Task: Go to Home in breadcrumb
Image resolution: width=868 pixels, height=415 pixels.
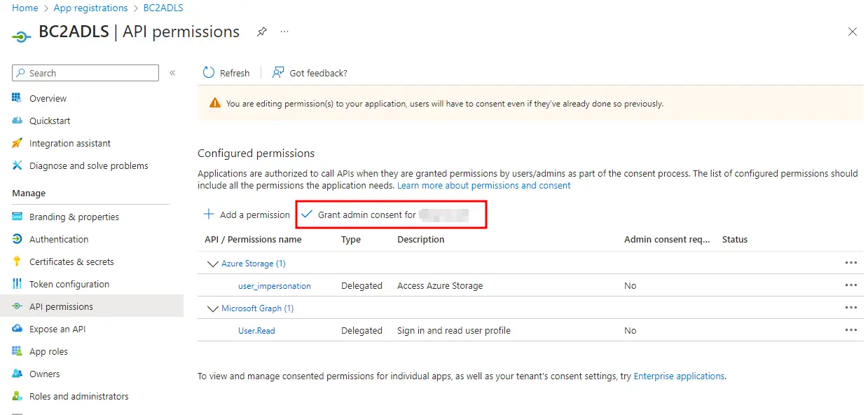Action: (25, 8)
